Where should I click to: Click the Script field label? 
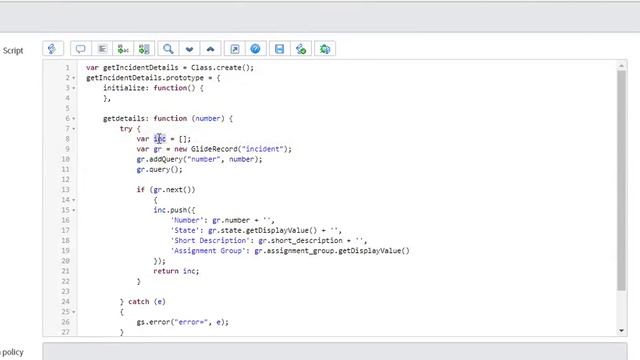click(x=13, y=51)
